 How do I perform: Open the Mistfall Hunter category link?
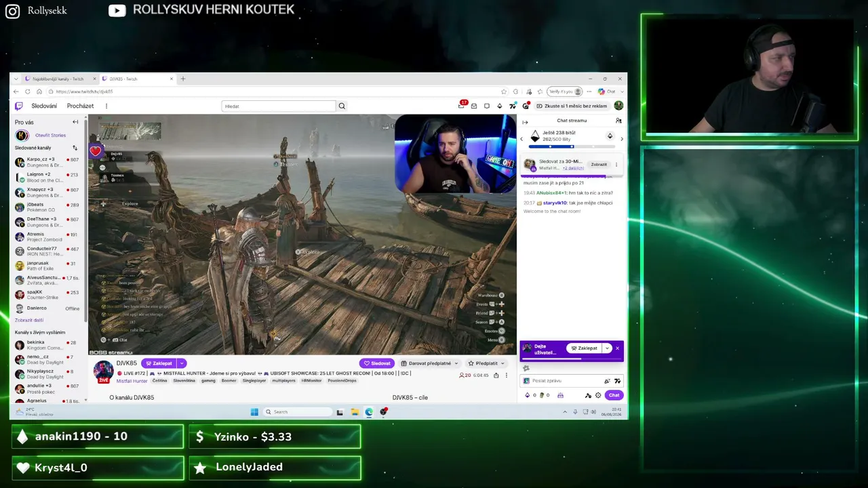point(132,381)
